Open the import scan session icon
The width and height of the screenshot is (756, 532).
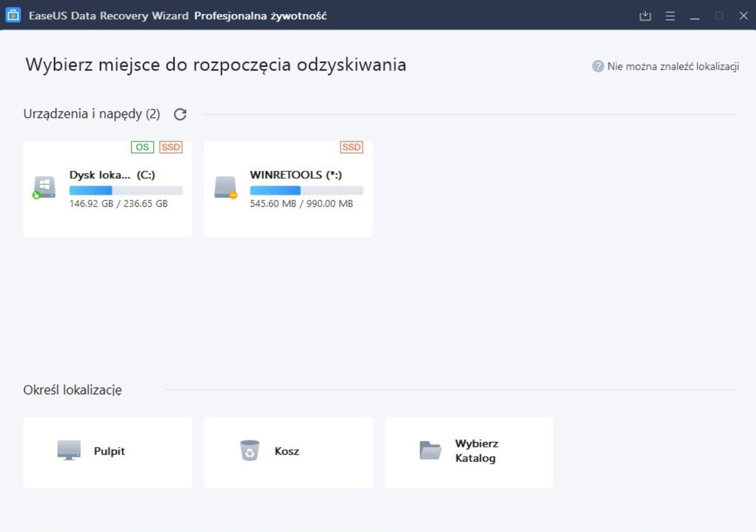coord(645,16)
